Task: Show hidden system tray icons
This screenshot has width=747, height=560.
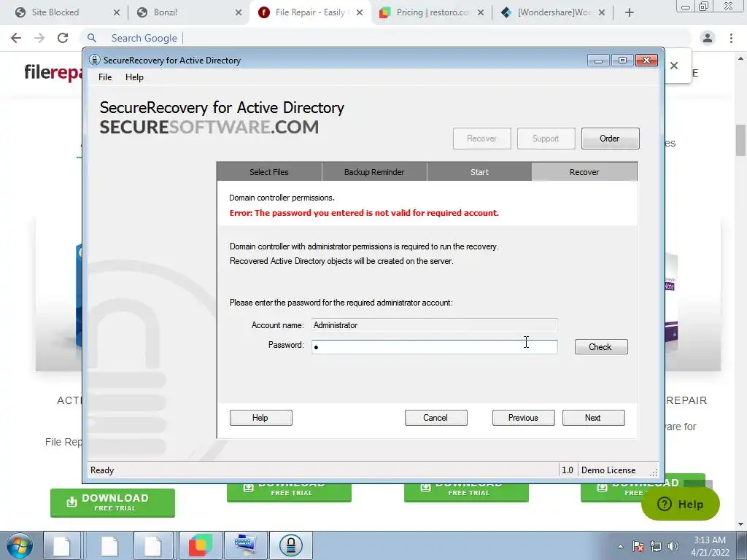Action: [x=620, y=546]
